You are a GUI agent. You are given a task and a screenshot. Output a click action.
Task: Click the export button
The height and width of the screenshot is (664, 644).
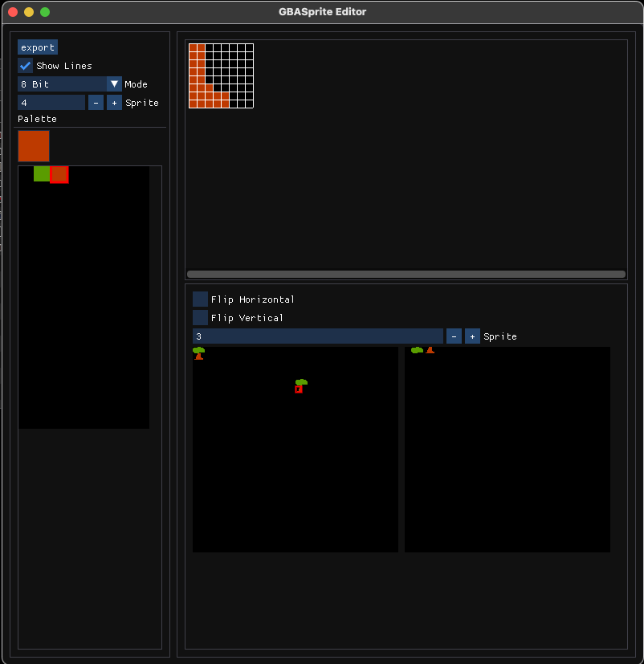click(x=38, y=47)
